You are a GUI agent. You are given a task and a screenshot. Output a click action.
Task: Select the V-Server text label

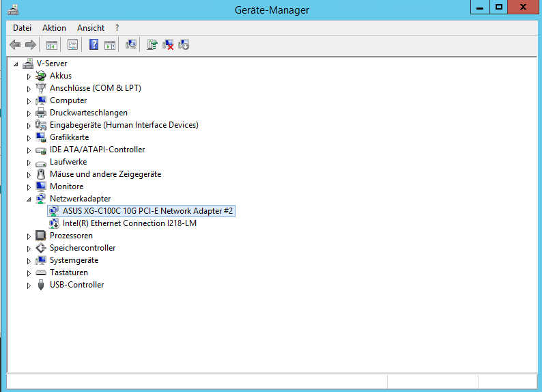click(52, 64)
